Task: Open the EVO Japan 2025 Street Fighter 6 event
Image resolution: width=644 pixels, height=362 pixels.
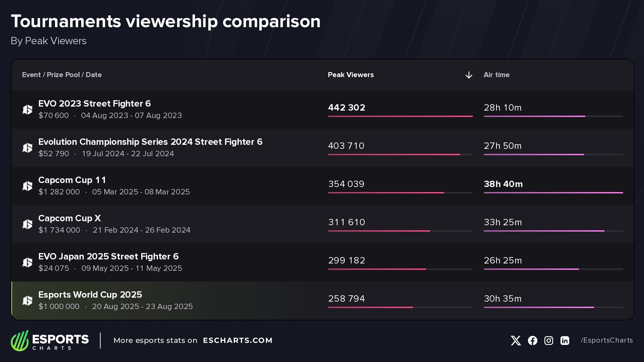Action: pos(108,256)
